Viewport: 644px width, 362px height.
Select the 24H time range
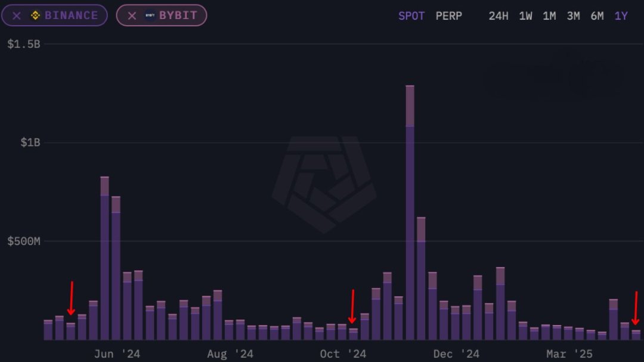[499, 16]
